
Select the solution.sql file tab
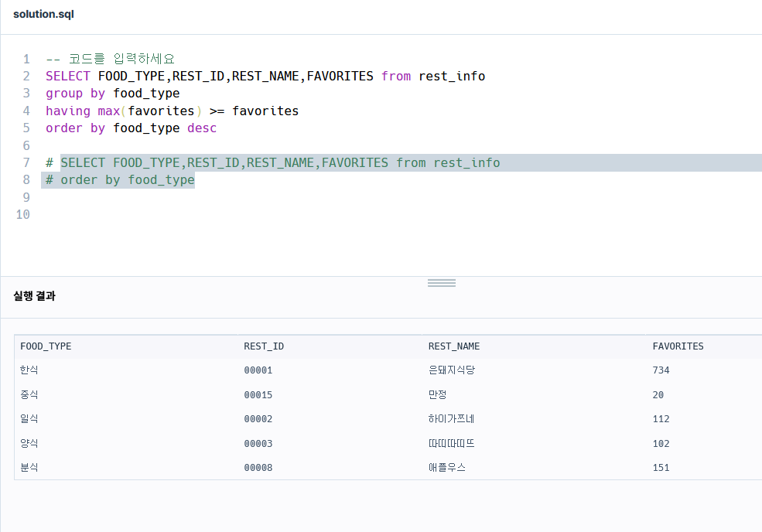point(44,14)
